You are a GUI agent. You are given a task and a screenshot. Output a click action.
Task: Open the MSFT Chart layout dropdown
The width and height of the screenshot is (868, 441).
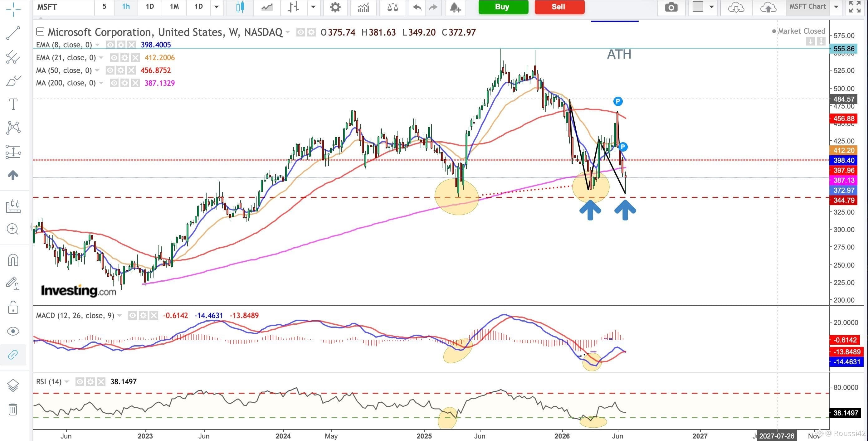tap(836, 7)
